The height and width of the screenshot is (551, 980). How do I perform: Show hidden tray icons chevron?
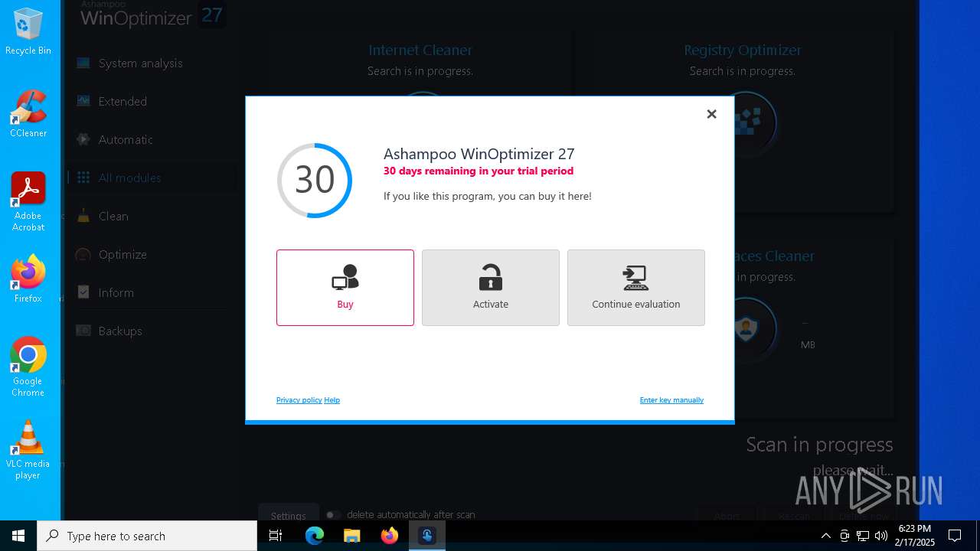[825, 536]
